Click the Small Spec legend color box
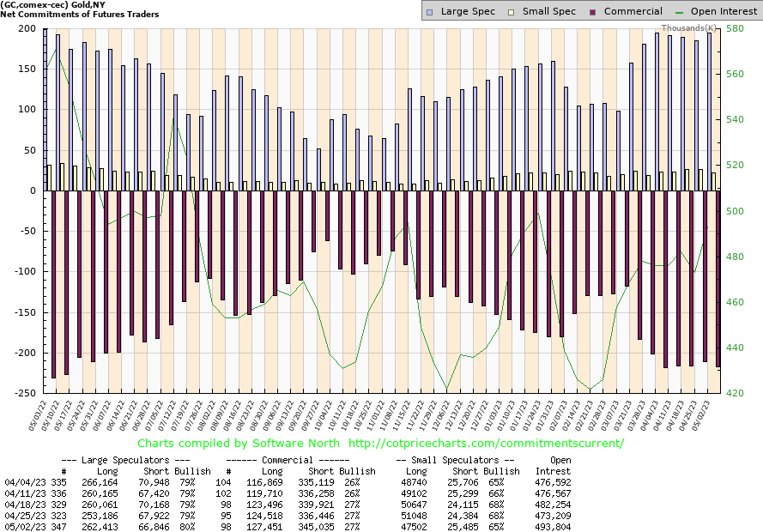This screenshot has width=763, height=532. 512,12
